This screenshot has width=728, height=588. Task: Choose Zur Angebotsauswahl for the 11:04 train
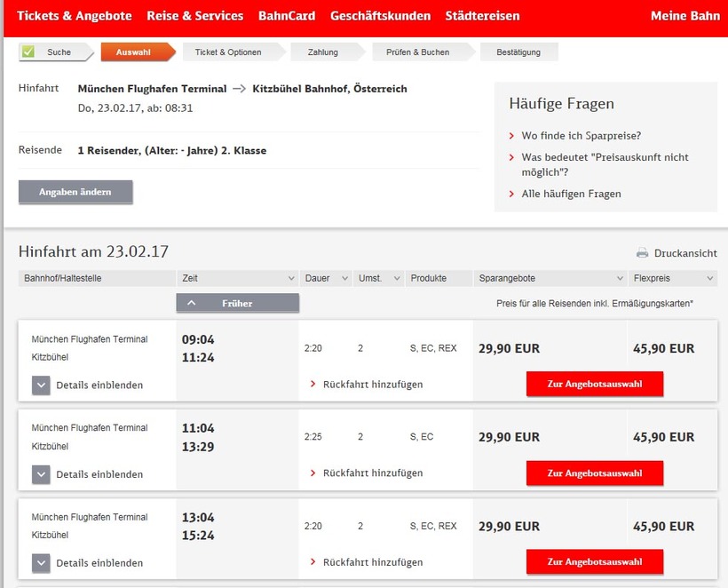coord(594,473)
